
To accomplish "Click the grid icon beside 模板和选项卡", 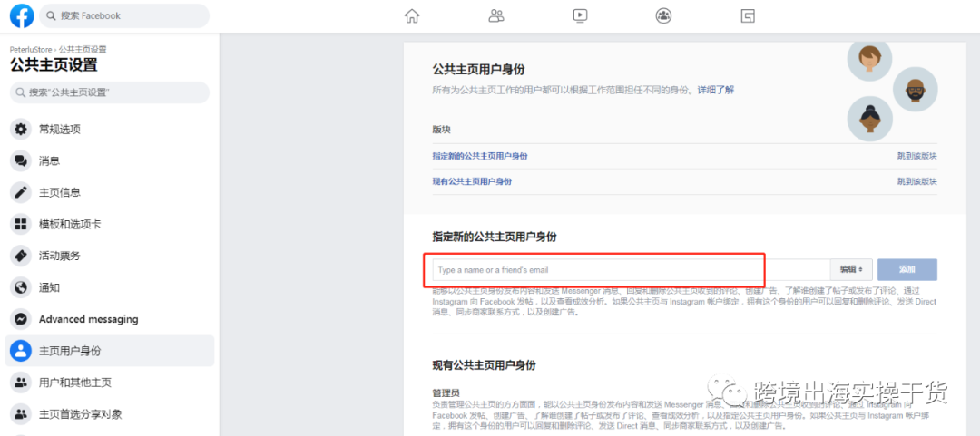I will point(21,224).
